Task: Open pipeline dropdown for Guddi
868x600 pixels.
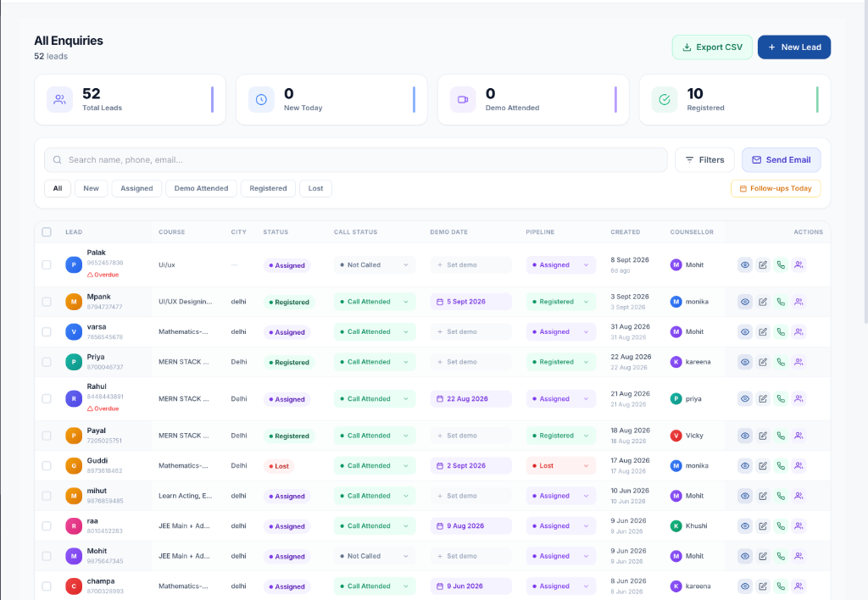Action: coord(561,465)
